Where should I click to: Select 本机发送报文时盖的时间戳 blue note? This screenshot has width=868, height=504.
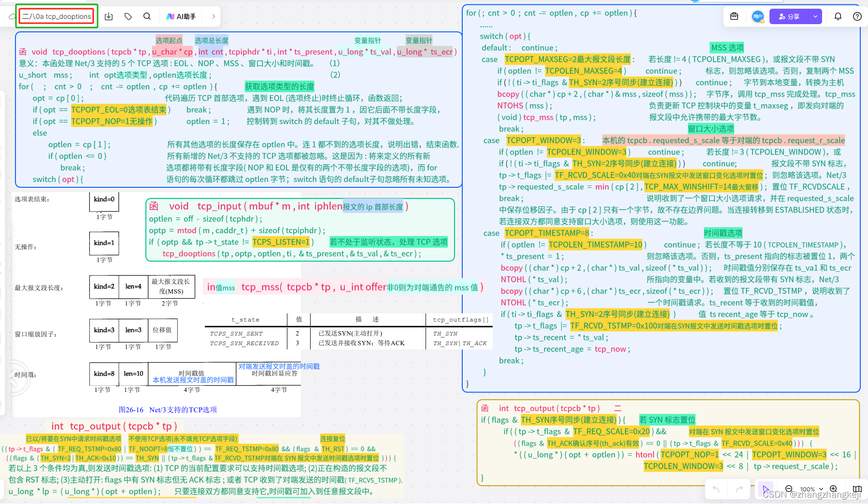click(x=193, y=380)
